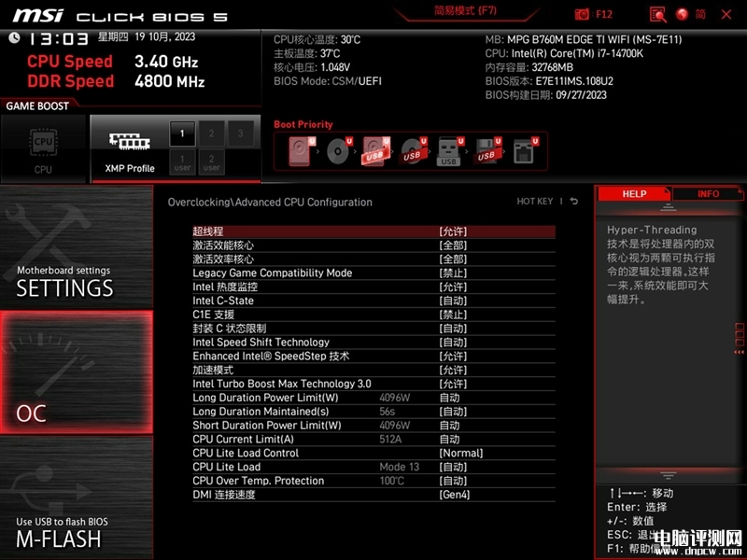Change Intel C-State value [自动]
Viewport: 747px width, 560px height.
pos(453,301)
